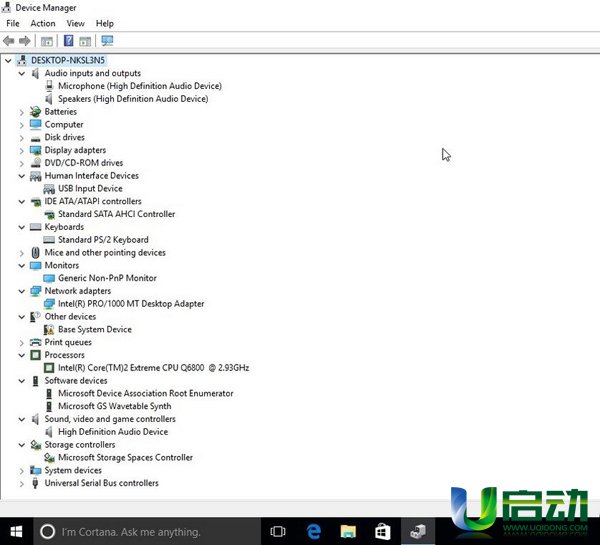Open File Explorer from the taskbar

pyautogui.click(x=348, y=532)
